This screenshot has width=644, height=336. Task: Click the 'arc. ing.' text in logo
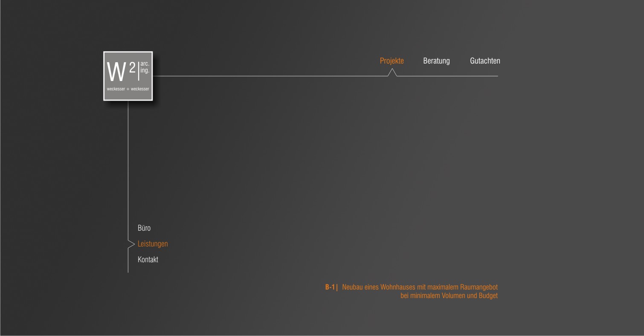pos(145,67)
